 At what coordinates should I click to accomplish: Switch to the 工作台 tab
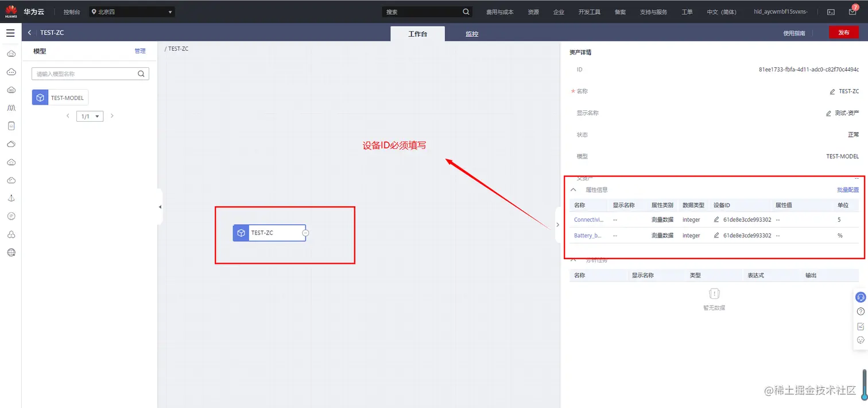pyautogui.click(x=418, y=34)
